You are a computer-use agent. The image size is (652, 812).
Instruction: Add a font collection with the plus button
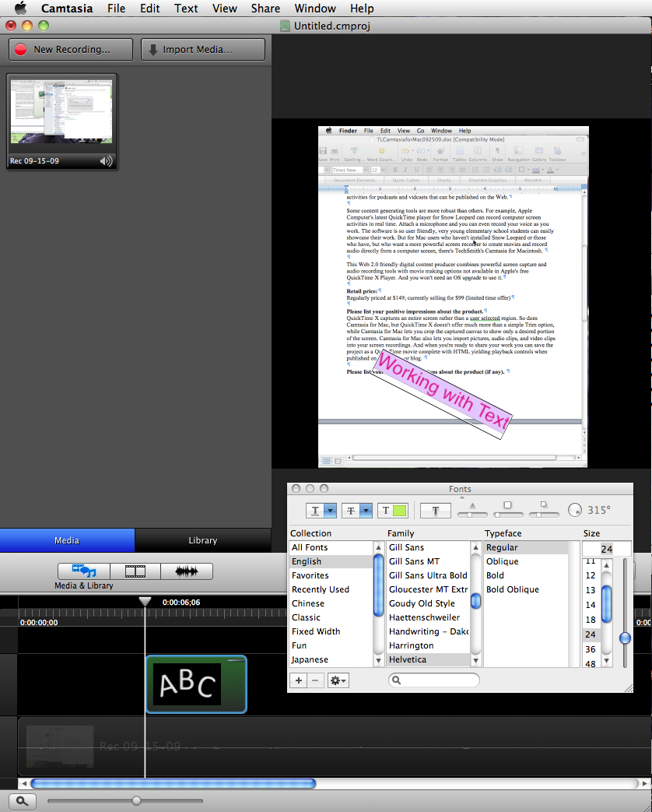pos(299,680)
